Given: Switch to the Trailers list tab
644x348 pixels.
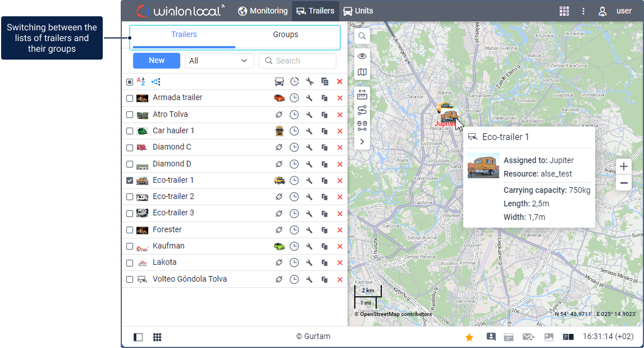Looking at the screenshot, I should (x=184, y=35).
